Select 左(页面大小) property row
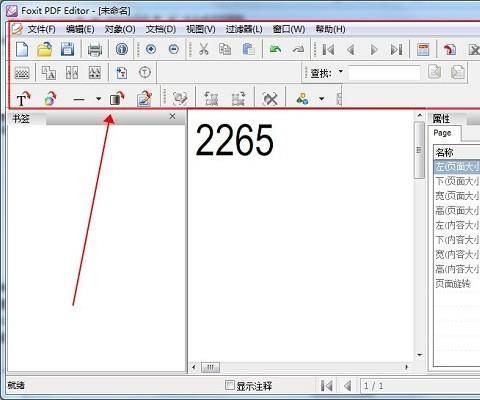 coord(457,167)
